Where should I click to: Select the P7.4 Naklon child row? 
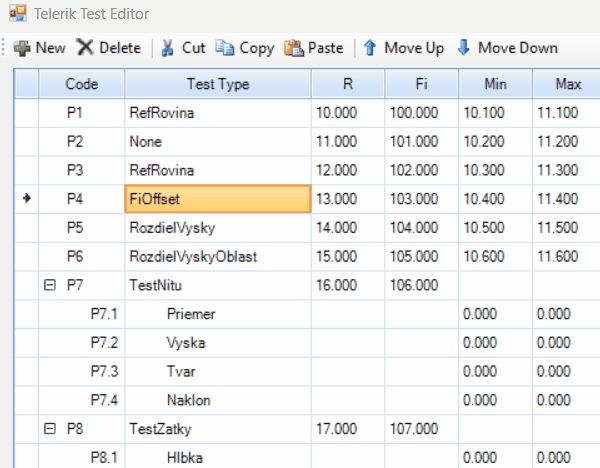point(188,400)
